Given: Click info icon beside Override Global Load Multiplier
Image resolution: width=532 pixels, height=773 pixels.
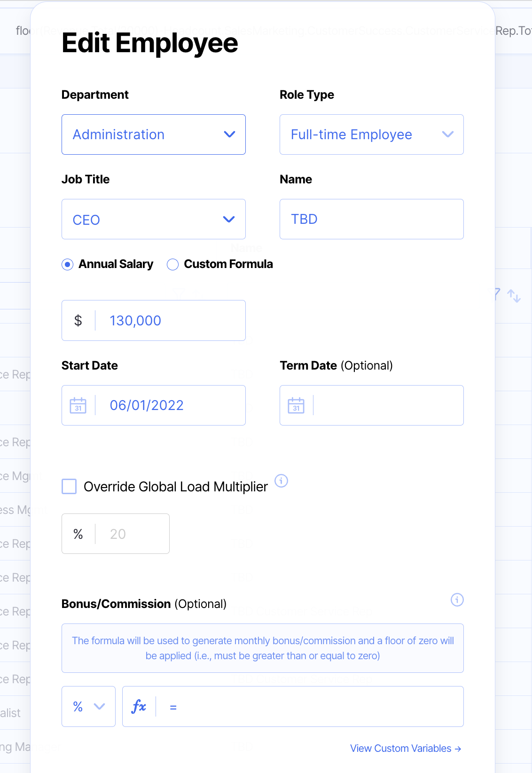Looking at the screenshot, I should click(x=281, y=481).
